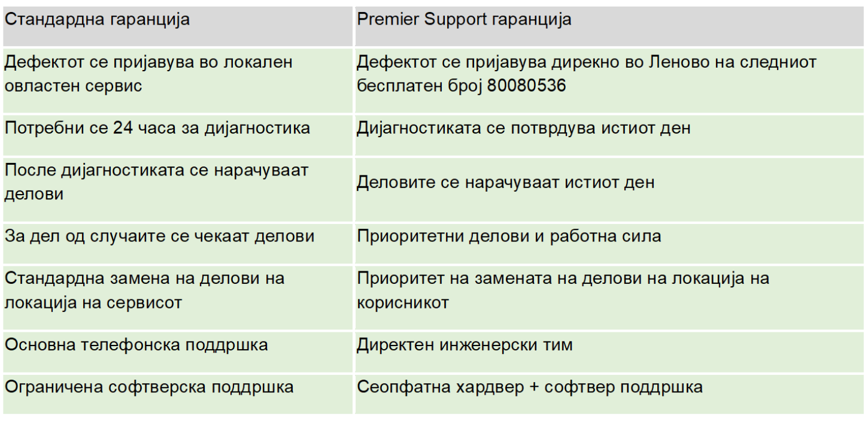Select the "Основна телефонска поддршка" cell

[136, 346]
